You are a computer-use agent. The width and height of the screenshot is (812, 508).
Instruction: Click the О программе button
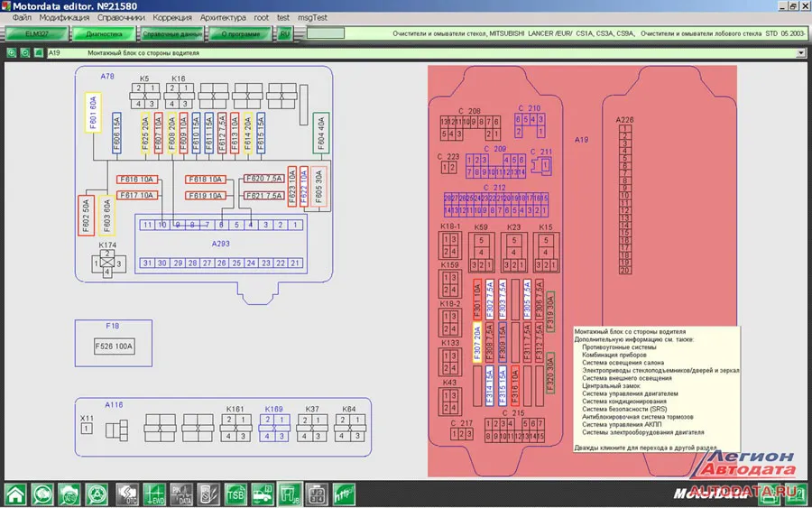click(240, 33)
